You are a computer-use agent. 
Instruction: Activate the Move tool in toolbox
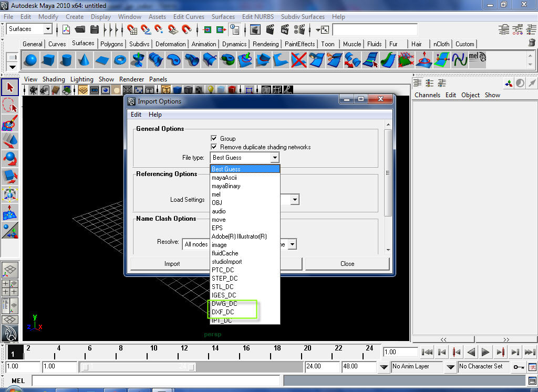click(x=10, y=141)
